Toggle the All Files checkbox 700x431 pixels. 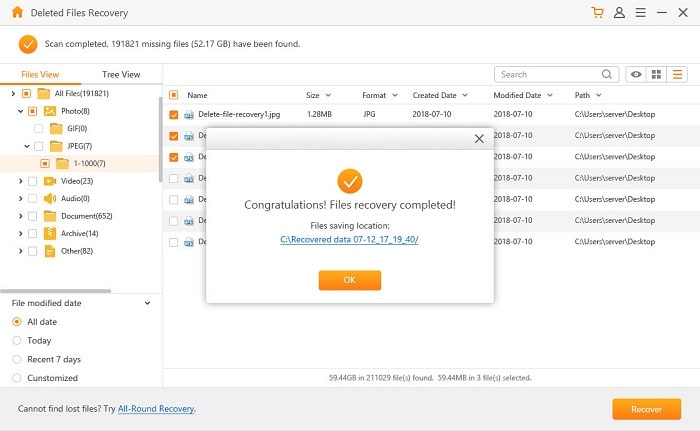26,93
